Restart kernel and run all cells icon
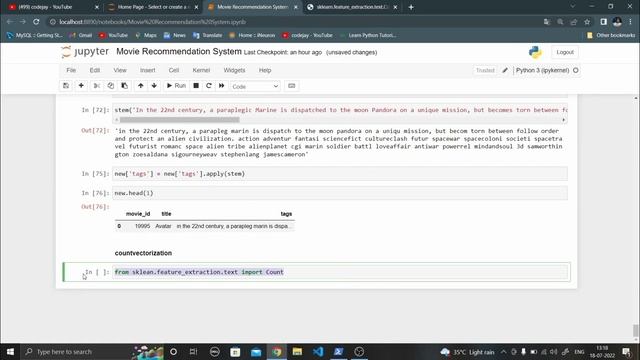 tap(222, 86)
